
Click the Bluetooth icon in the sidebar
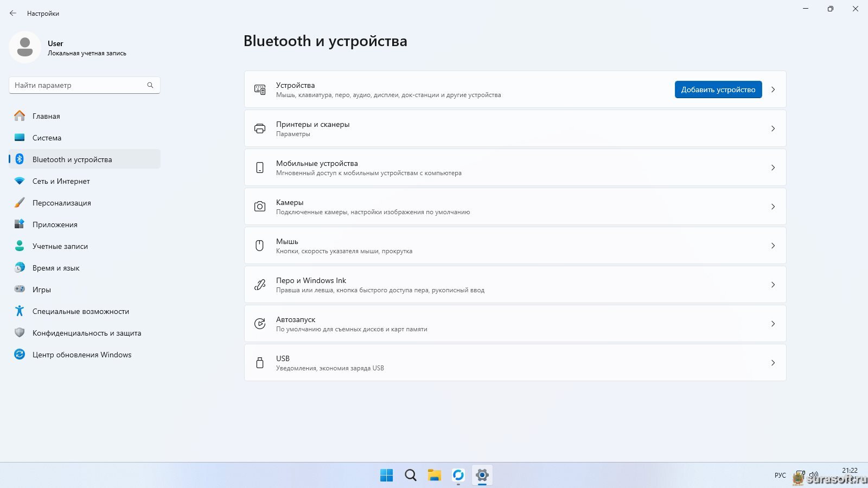20,159
